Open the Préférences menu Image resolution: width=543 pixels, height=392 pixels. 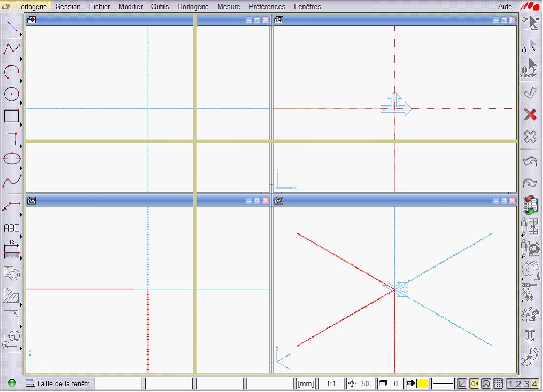[267, 7]
